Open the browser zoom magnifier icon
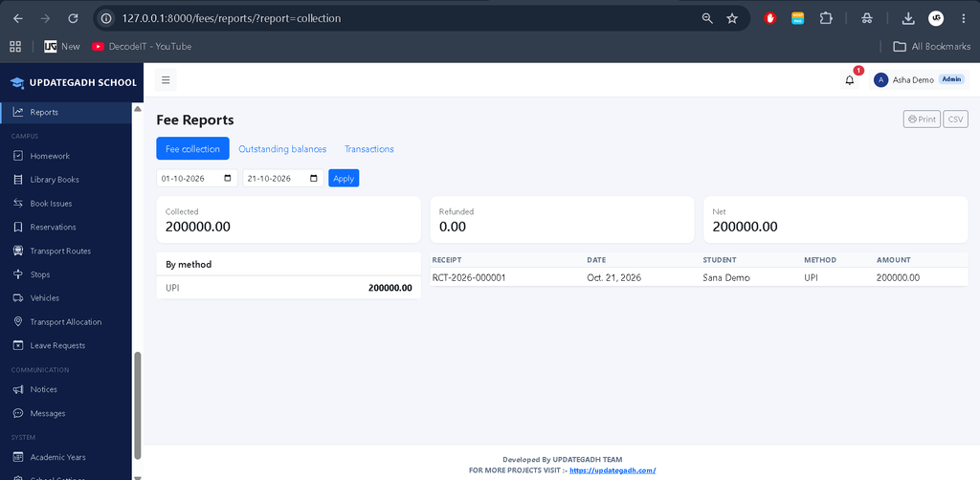980x480 pixels. click(707, 19)
